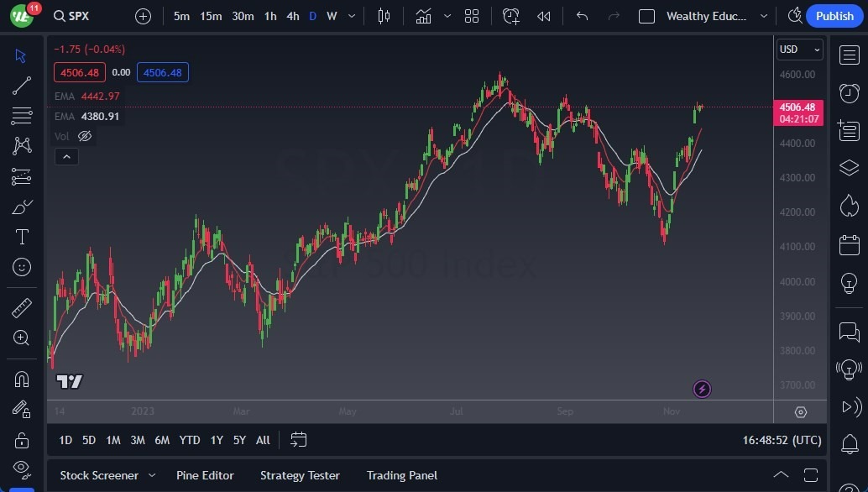868x492 pixels.
Task: Toggle visibility of the Vol indicator
Action: point(84,135)
